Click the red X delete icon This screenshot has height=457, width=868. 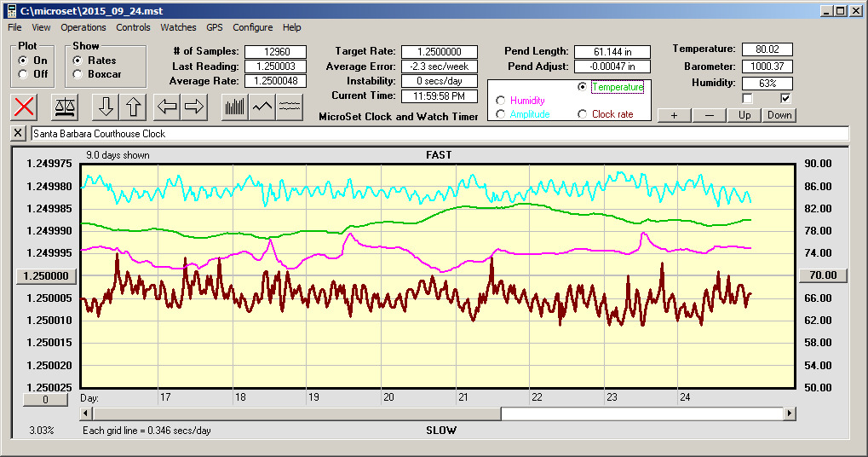point(26,107)
